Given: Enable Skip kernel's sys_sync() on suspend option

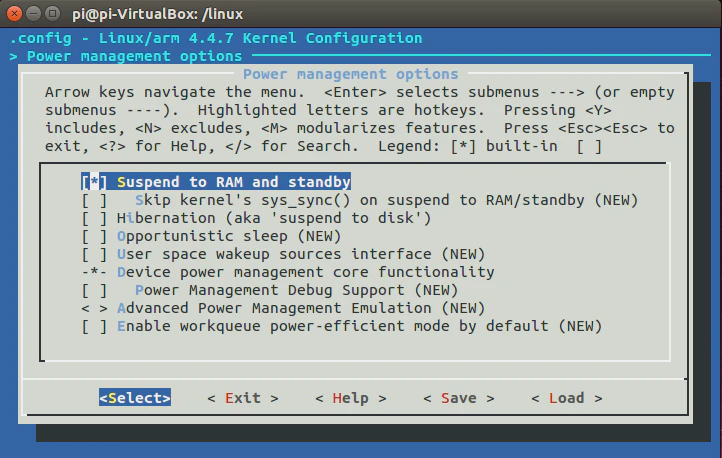Looking at the screenshot, I should (94, 200).
